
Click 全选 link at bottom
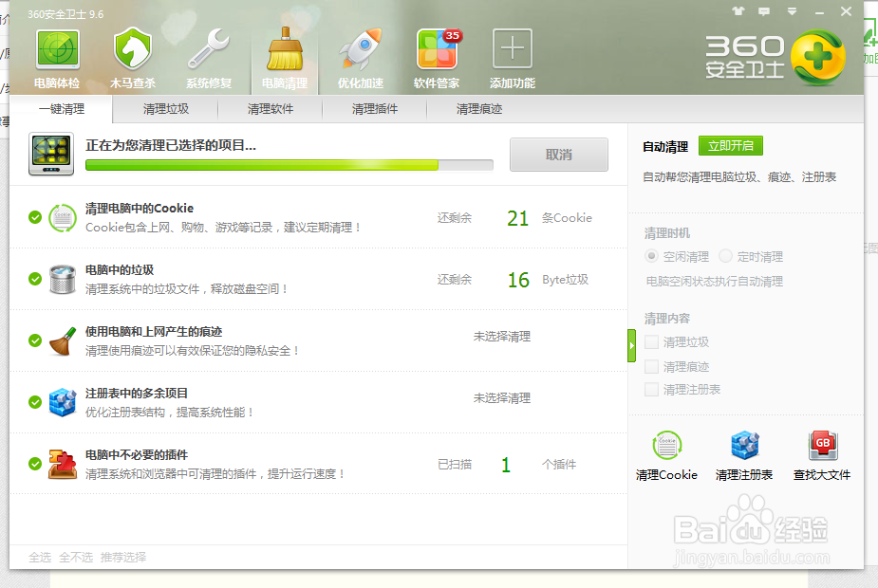tap(40, 558)
